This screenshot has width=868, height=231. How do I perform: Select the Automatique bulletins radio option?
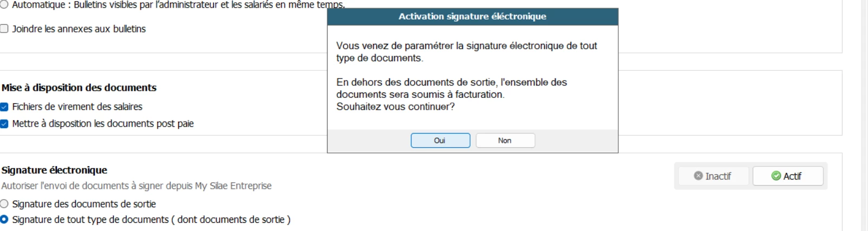4,4
